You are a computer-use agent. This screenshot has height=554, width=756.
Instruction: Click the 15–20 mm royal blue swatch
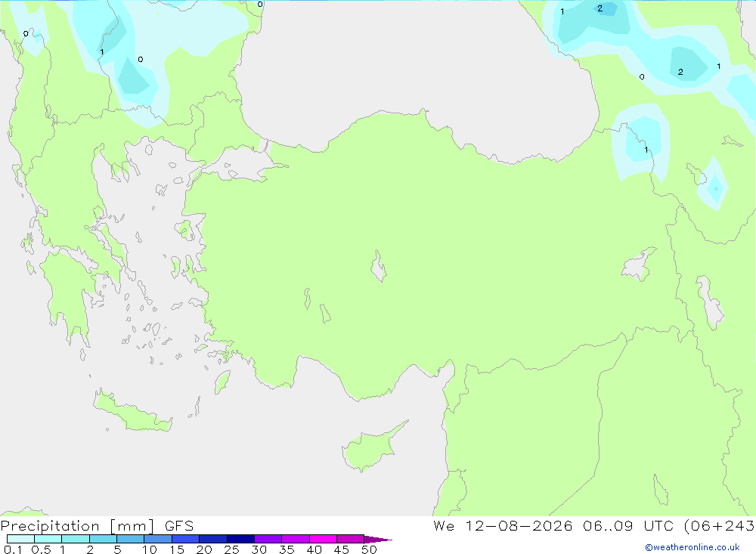point(186,539)
